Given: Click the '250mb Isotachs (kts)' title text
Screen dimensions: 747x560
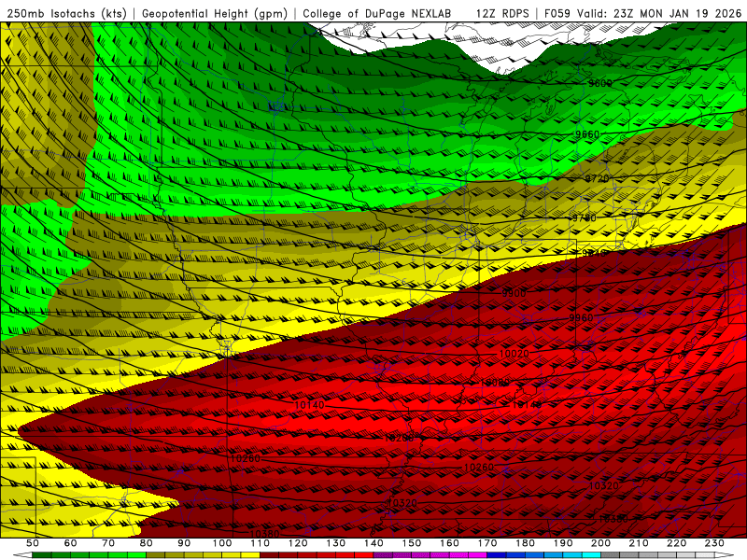Looking at the screenshot, I should pos(66,14).
